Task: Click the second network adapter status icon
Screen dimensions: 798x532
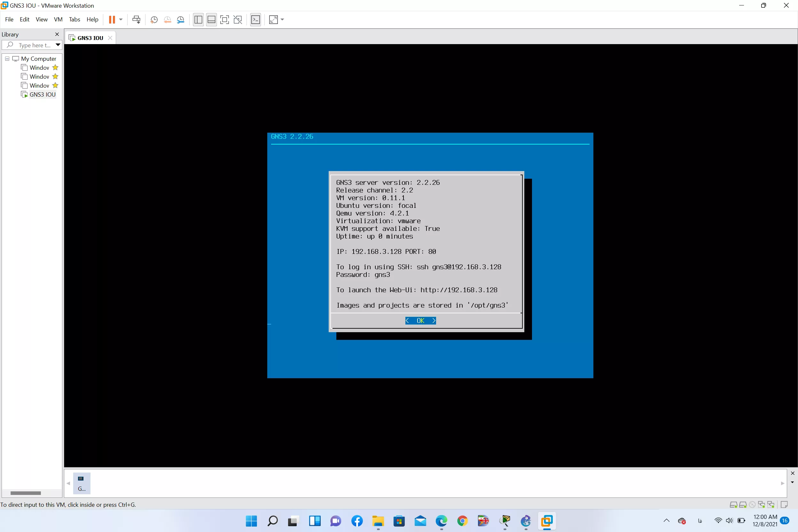Action: pyautogui.click(x=771, y=505)
